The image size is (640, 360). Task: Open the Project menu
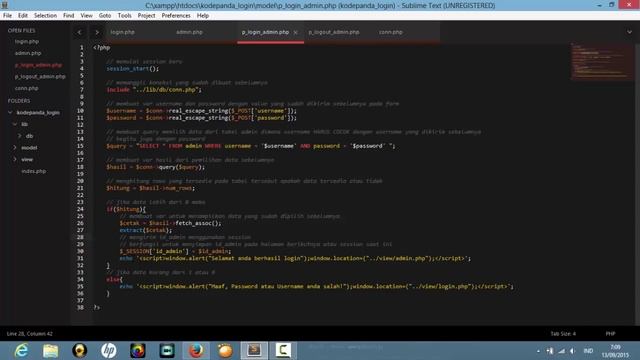pos(147,16)
